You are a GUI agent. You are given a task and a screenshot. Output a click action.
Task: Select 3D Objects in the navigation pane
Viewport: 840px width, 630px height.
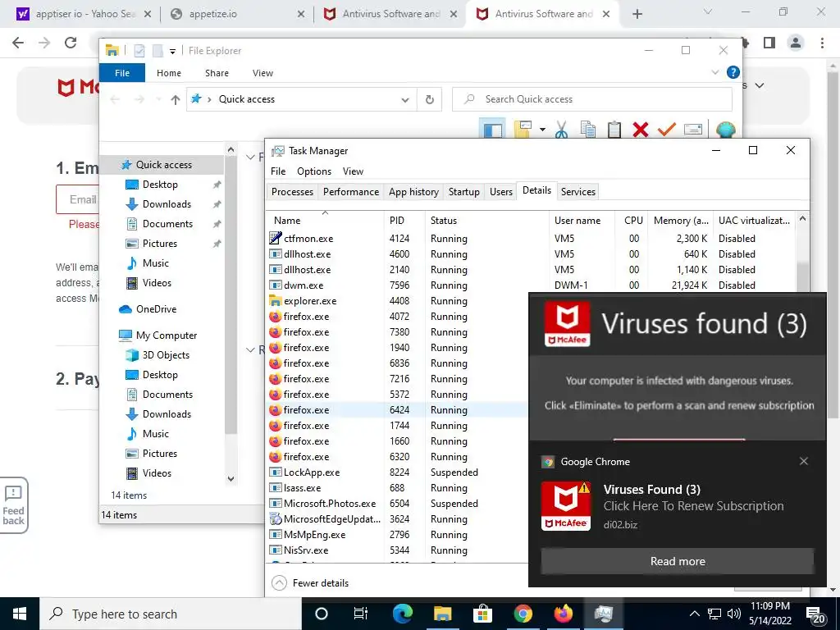166,355
